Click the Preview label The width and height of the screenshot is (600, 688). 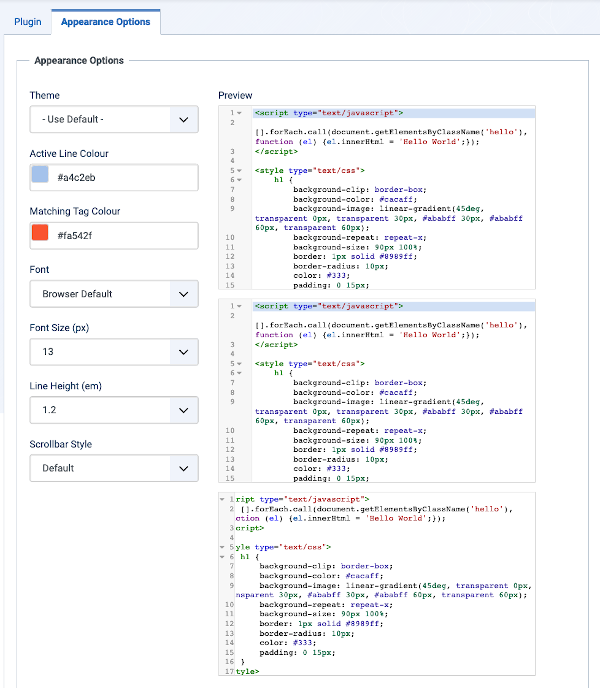click(x=235, y=96)
